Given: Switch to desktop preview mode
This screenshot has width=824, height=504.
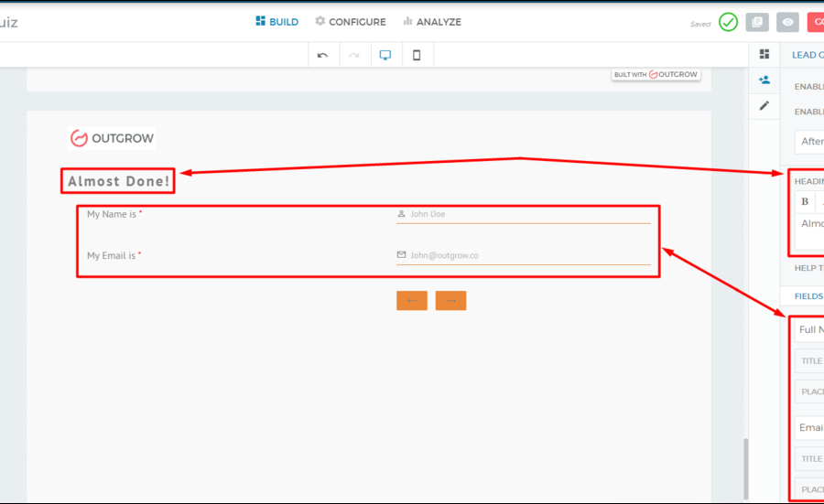Looking at the screenshot, I should pyautogui.click(x=385, y=55).
